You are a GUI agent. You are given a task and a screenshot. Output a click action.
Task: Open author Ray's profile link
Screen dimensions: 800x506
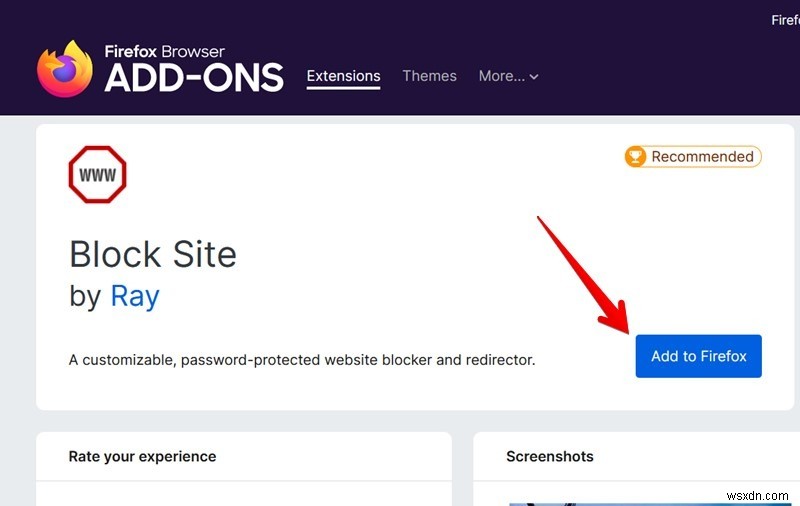click(135, 296)
